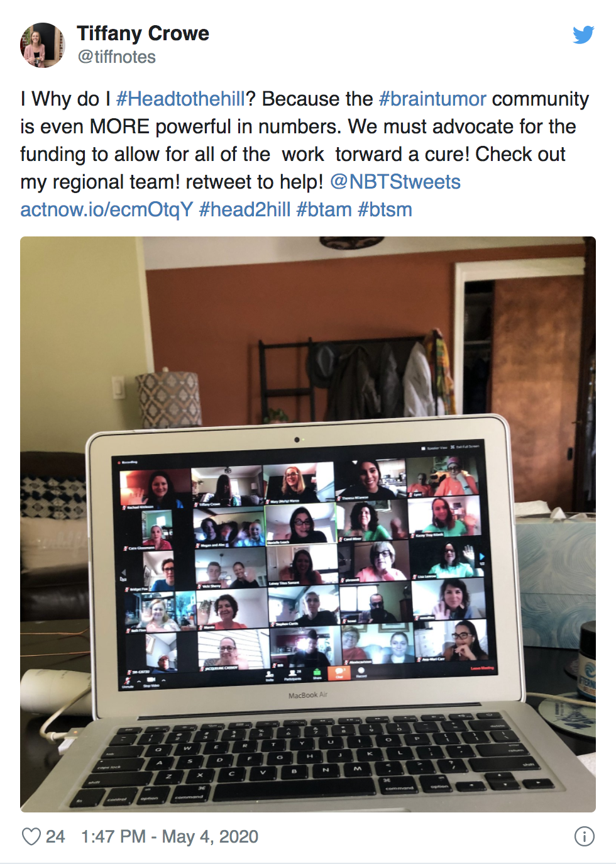Open the #braintumor hashtag
Image resolution: width=616 pixels, height=864 pixels.
[432, 99]
